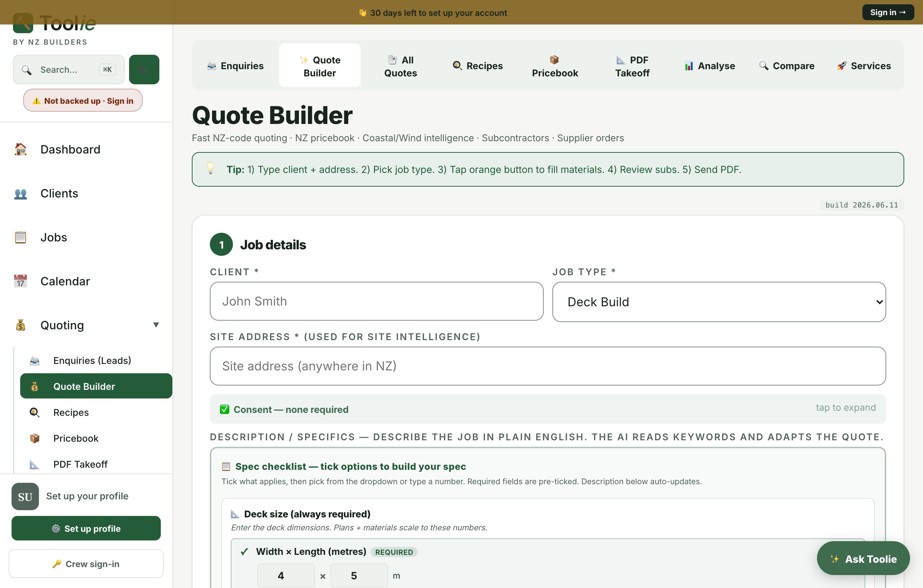Open Dashboard from sidebar
Viewport: 923px width, 588px height.
tap(86, 149)
